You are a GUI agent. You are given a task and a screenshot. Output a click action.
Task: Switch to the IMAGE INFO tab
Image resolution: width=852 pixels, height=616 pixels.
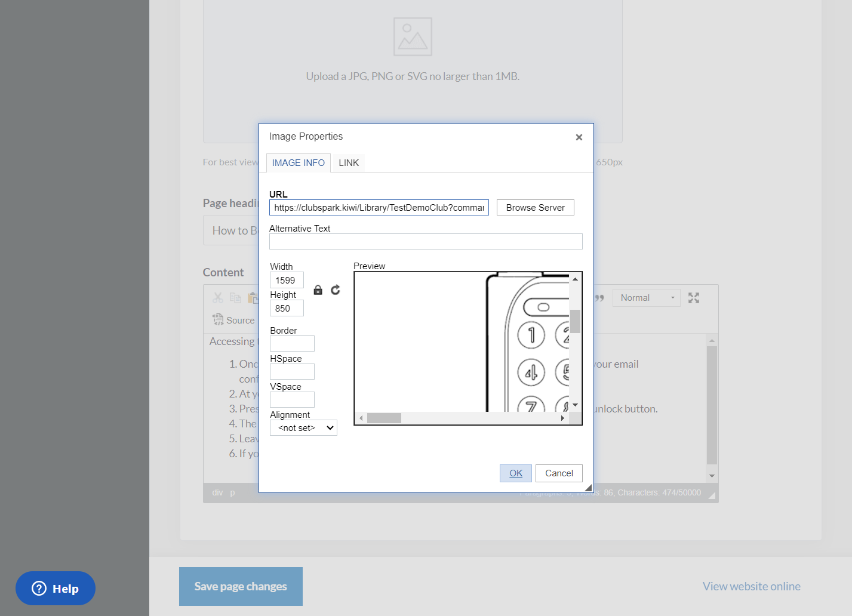[x=299, y=163]
